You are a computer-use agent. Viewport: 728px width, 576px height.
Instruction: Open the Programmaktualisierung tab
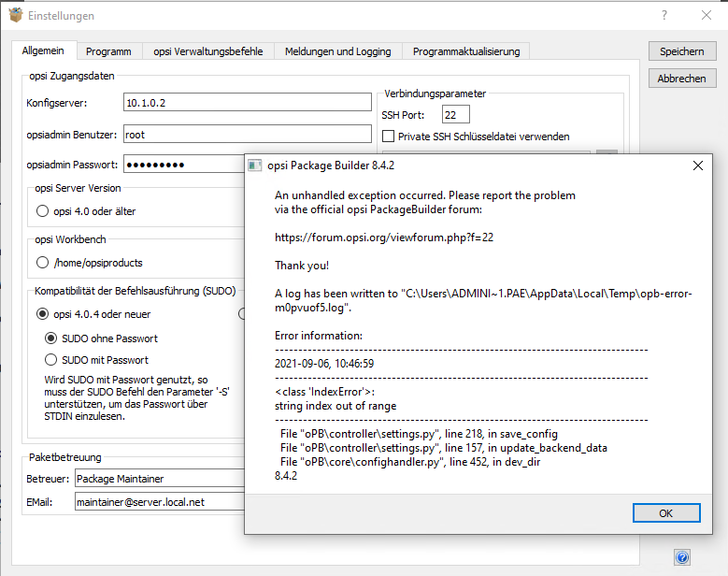click(466, 51)
